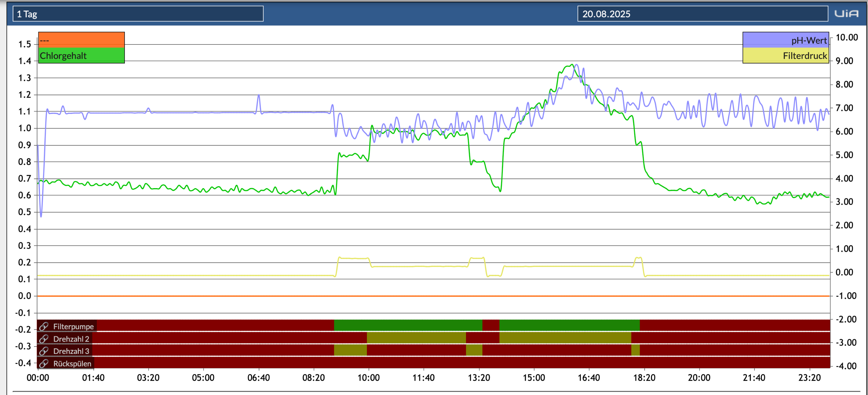
Task: Select the Drehzahl 3 status row label
Action: click(71, 351)
